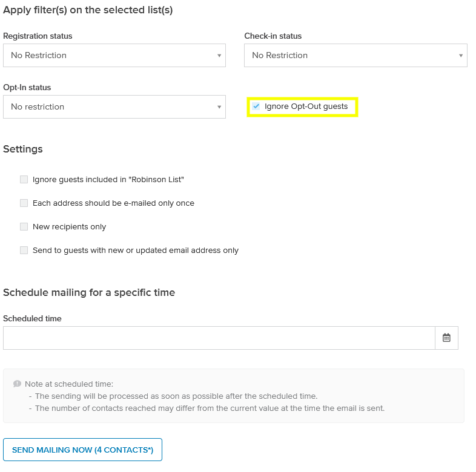Click the Check-in status dropdown arrow
The image size is (476, 472).
460,56
